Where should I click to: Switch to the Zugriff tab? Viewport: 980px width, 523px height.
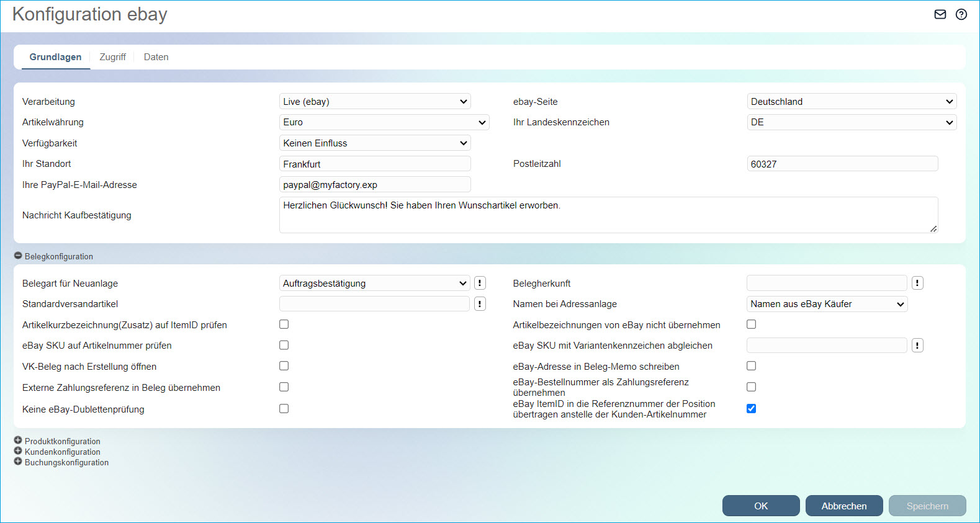coord(112,57)
